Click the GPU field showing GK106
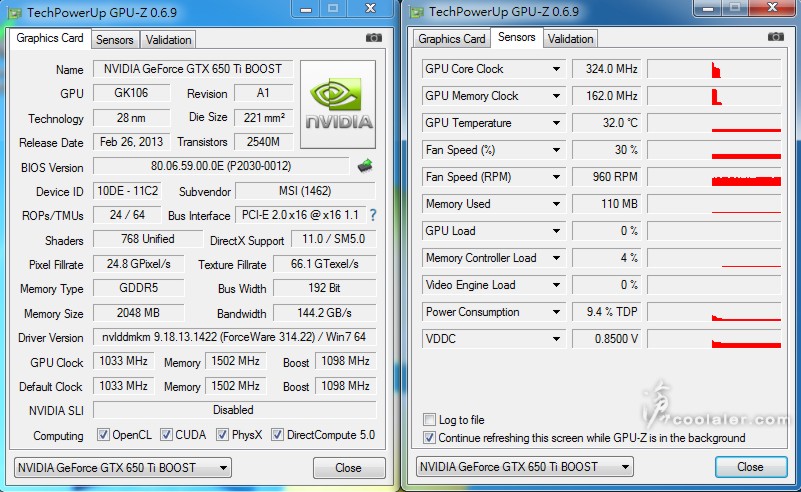This screenshot has height=492, width=801. click(x=131, y=93)
